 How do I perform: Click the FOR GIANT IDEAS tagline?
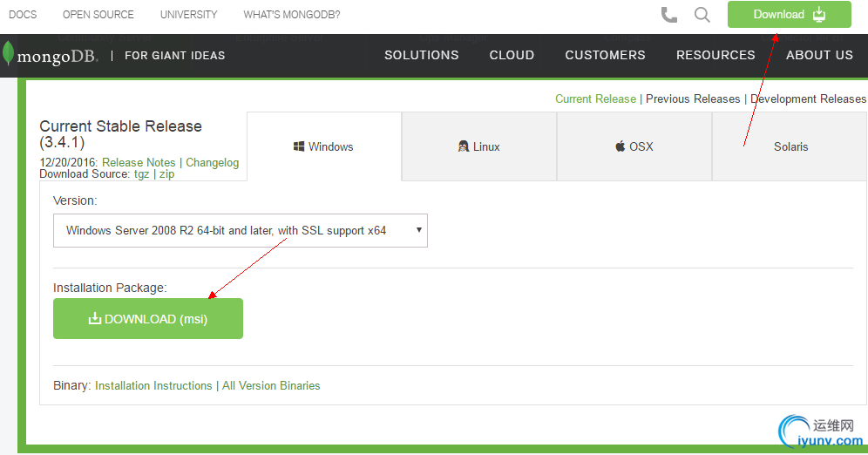pos(175,56)
